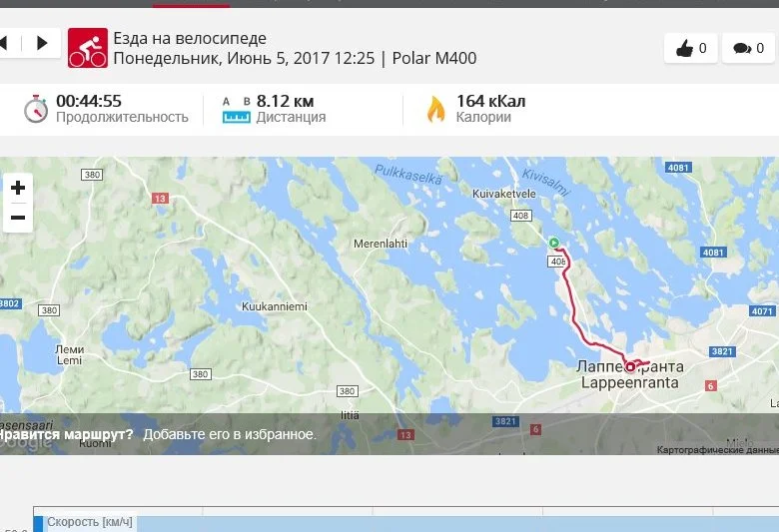Viewport: 779px width, 532px height.
Task: Select the green route start marker
Action: pyautogui.click(x=554, y=243)
